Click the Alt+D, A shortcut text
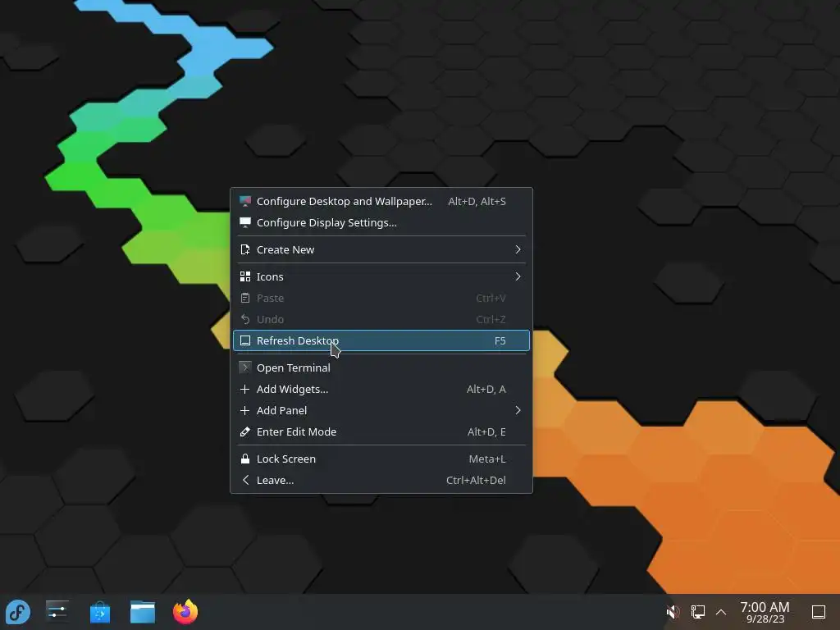 [x=486, y=390]
